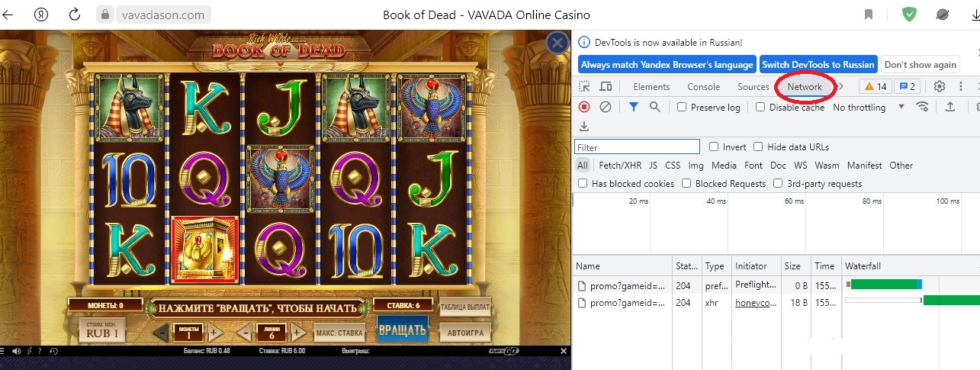Open the game help question mark

(41, 351)
